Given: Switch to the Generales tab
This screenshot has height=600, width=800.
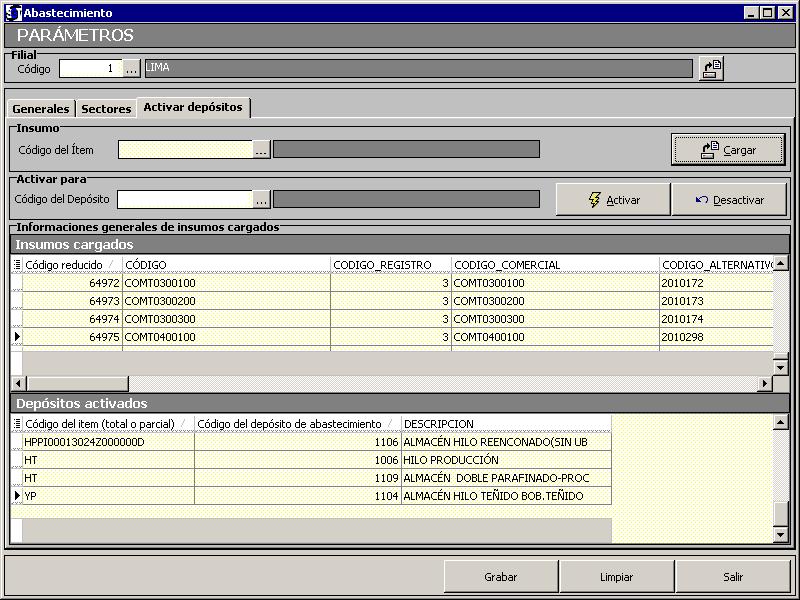Looking at the screenshot, I should [x=41, y=109].
